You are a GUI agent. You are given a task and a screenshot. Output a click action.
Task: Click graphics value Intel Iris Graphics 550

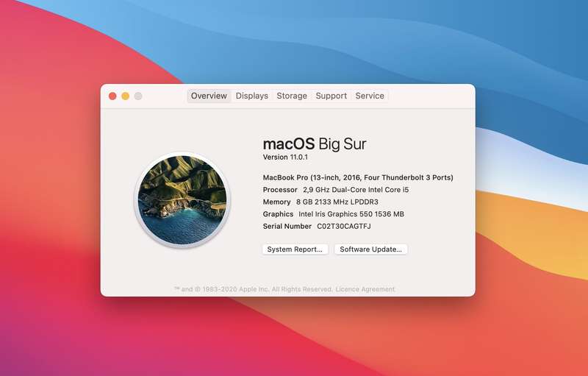click(351, 214)
